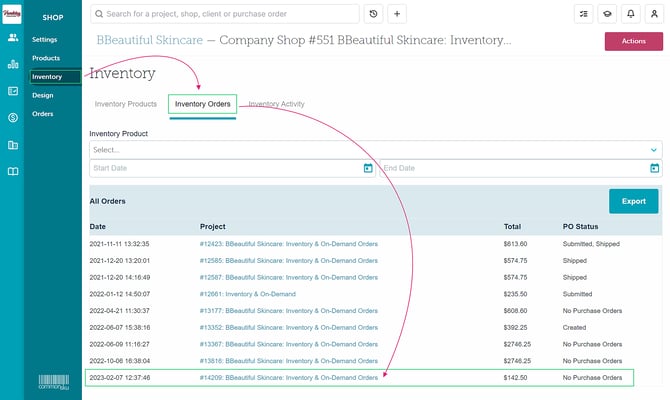Open project #12661 Inventory & On-Demand link

[x=248, y=294]
